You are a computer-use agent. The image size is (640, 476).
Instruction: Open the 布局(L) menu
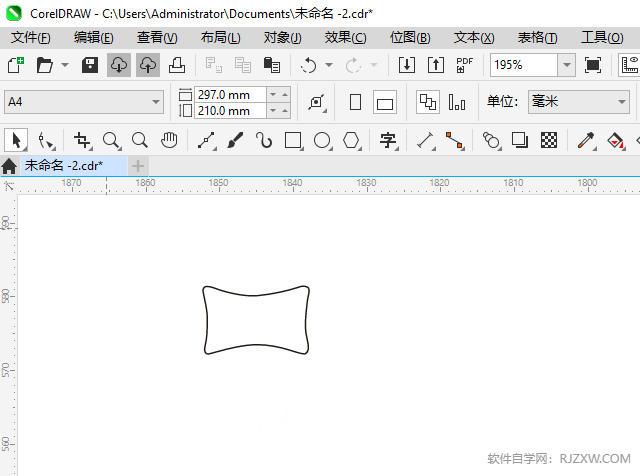point(220,38)
